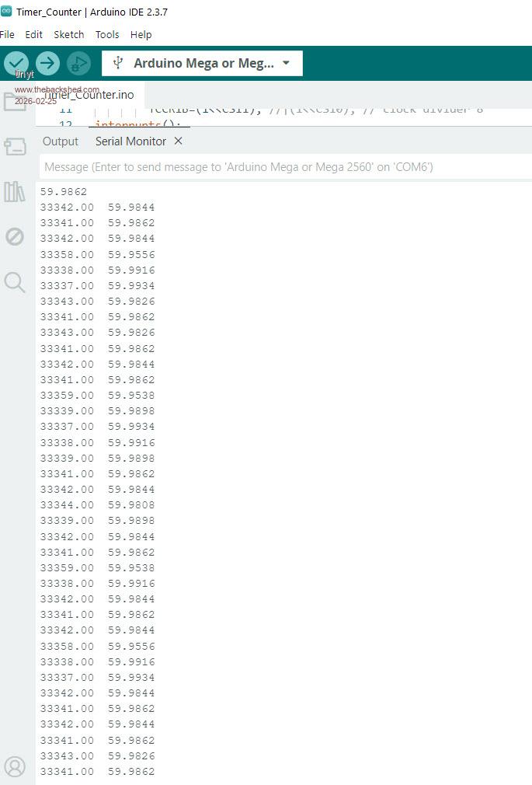Close the Serial Monitor tab
This screenshot has width=532, height=785.
click(x=179, y=141)
